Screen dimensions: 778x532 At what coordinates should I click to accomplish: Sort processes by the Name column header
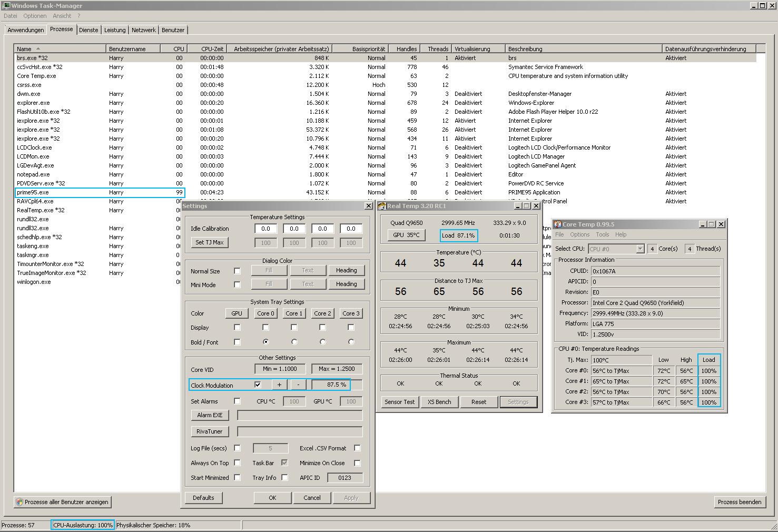tap(60, 49)
